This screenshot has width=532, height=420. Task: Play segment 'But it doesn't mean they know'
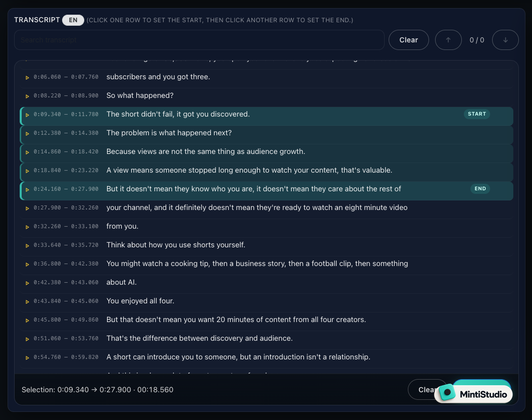[27, 190]
